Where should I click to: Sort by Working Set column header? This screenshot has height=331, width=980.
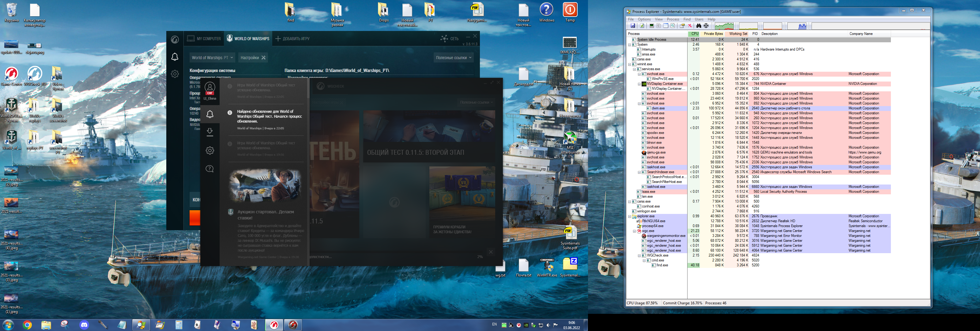[x=737, y=34]
